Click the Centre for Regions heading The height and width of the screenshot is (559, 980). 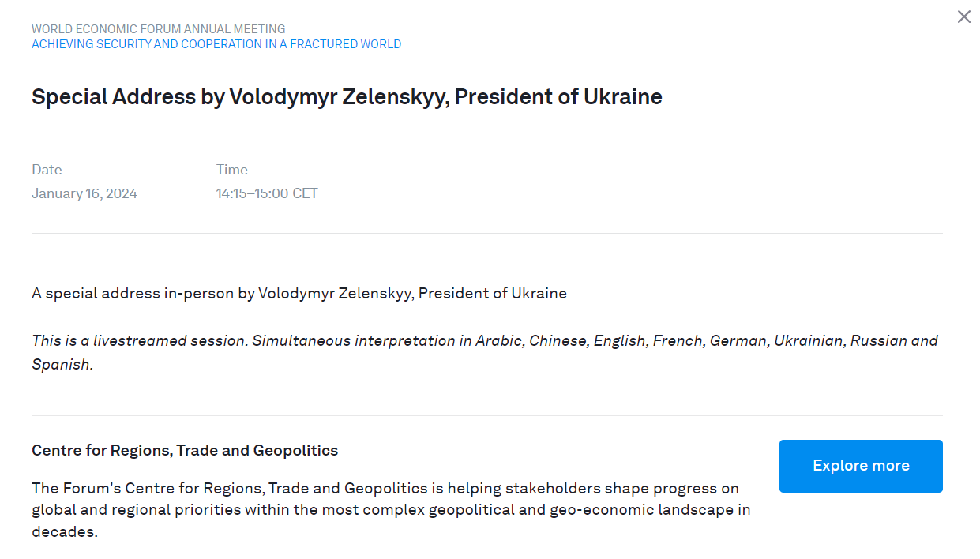tap(184, 450)
